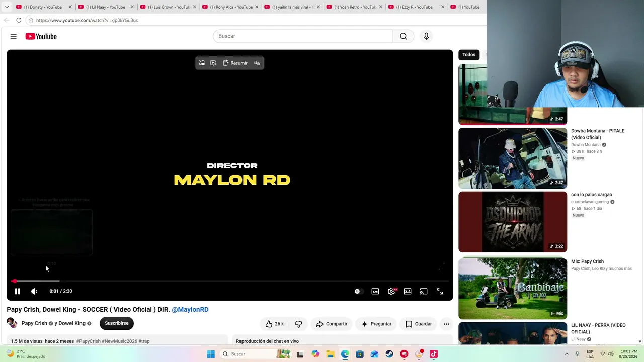Go to the YouTube home logo
This screenshot has width=644, height=362.
click(41, 36)
